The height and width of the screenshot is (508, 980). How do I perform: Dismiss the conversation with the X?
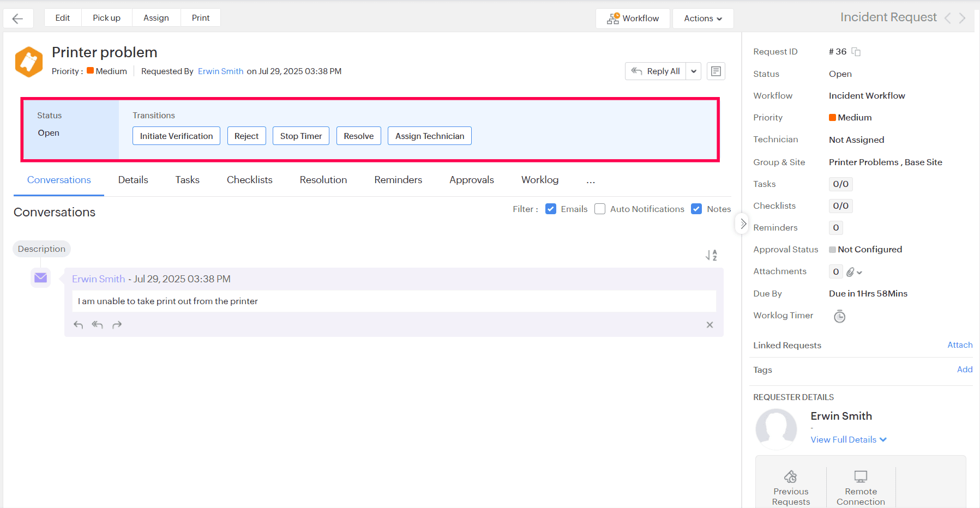[710, 324]
